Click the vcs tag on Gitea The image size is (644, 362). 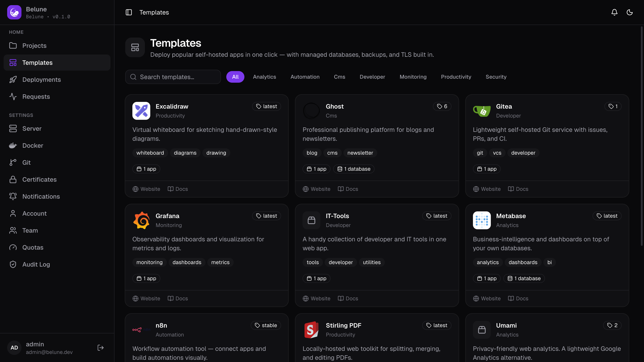497,153
